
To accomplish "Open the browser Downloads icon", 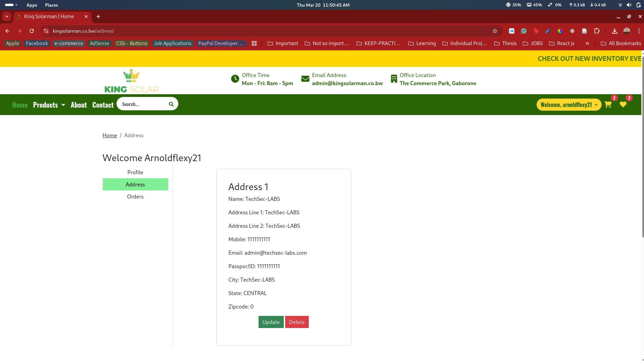I will click(x=614, y=31).
